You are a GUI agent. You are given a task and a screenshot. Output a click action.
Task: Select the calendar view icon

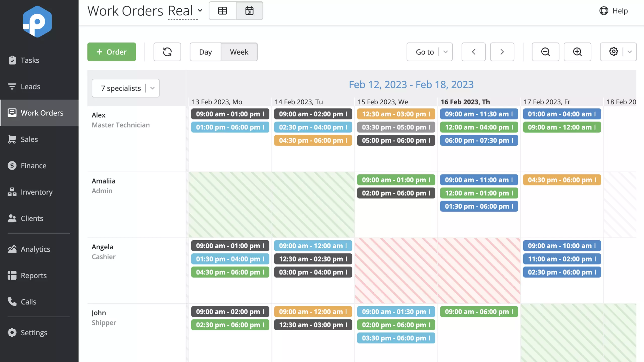tap(249, 10)
